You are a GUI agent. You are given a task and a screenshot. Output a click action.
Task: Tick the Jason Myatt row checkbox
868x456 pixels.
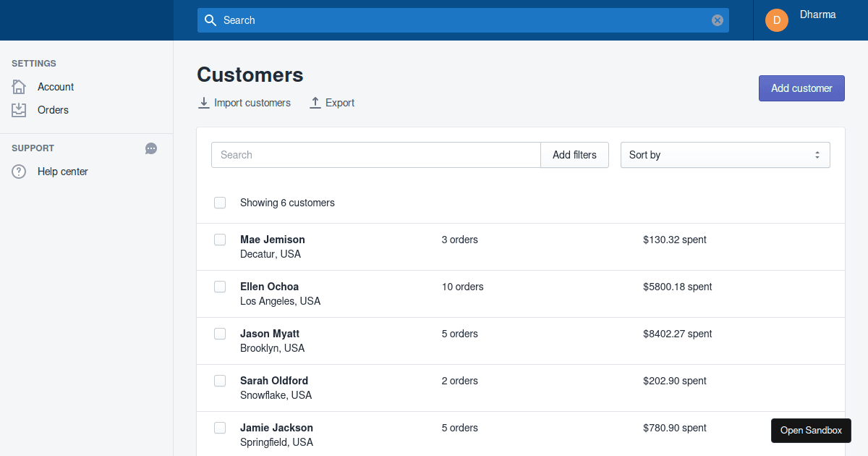pyautogui.click(x=220, y=334)
